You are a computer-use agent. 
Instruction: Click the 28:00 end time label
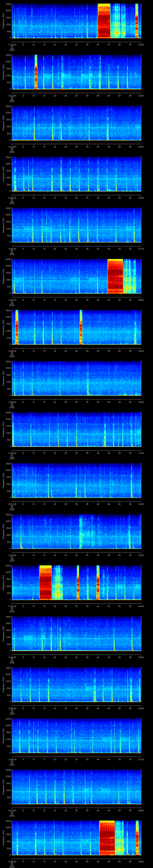141,300
